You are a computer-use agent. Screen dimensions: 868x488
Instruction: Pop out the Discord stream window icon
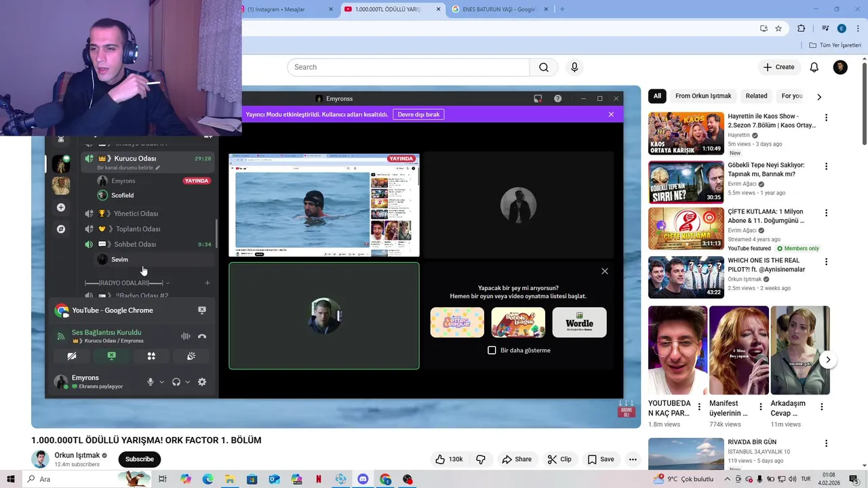pyautogui.click(x=538, y=98)
